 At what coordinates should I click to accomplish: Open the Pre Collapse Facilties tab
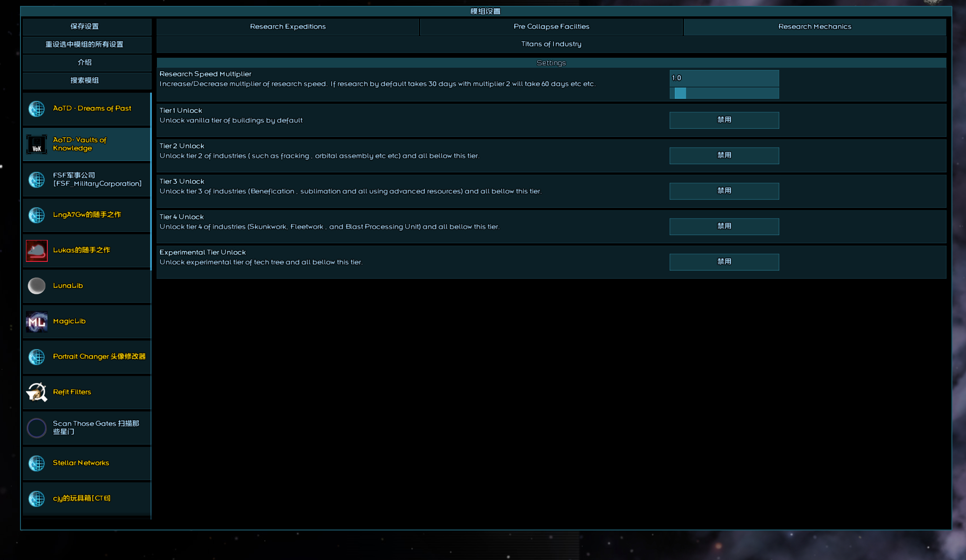click(x=551, y=27)
